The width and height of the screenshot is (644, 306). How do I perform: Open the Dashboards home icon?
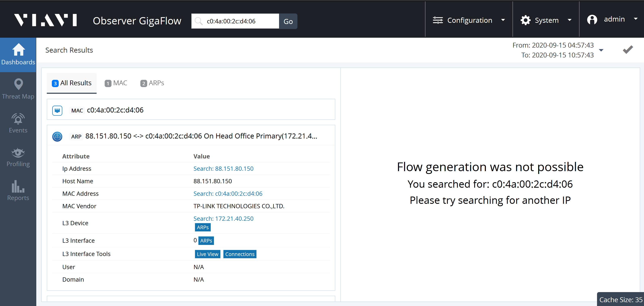click(x=18, y=50)
